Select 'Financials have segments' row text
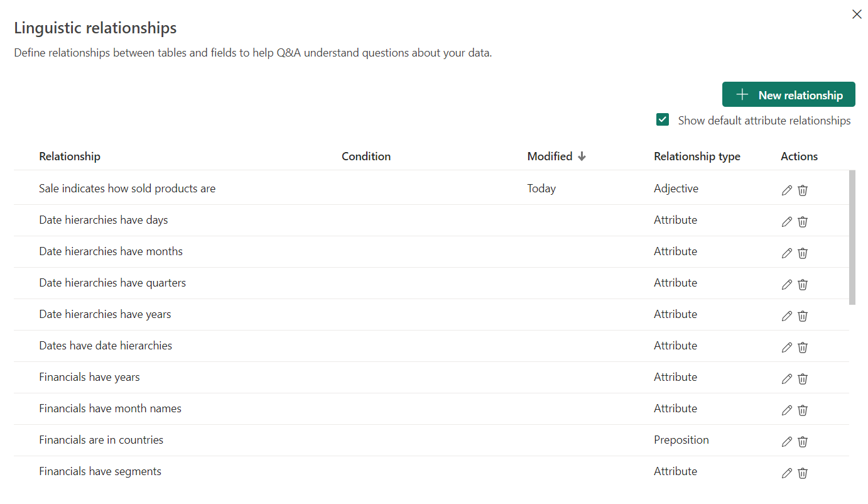868x504 pixels. [100, 471]
